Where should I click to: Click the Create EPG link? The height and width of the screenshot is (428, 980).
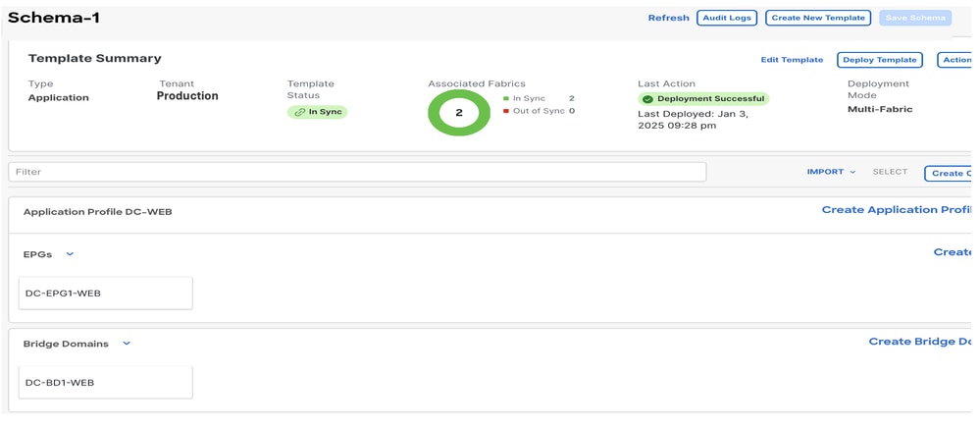[x=953, y=252]
